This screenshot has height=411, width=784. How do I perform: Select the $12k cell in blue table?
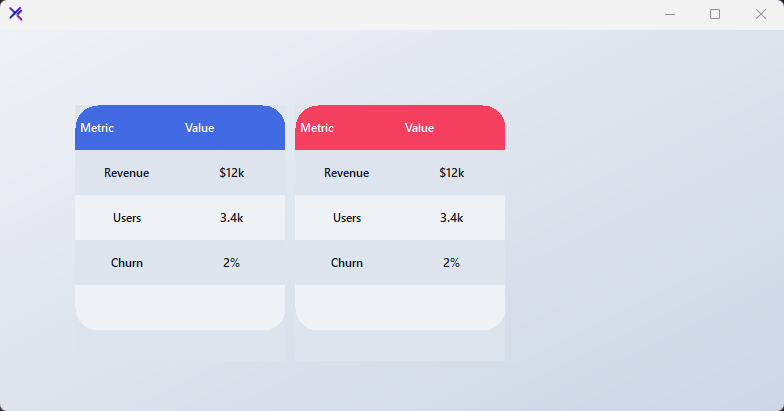(232, 173)
